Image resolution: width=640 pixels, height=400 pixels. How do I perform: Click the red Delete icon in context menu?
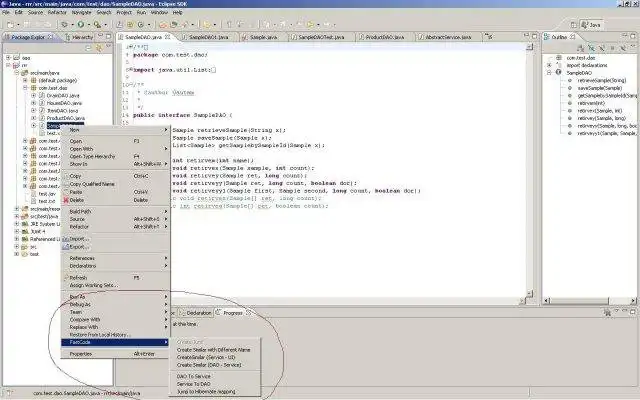[x=66, y=200]
